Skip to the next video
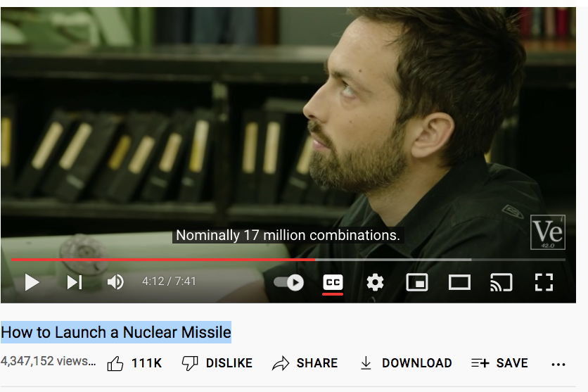 (75, 282)
